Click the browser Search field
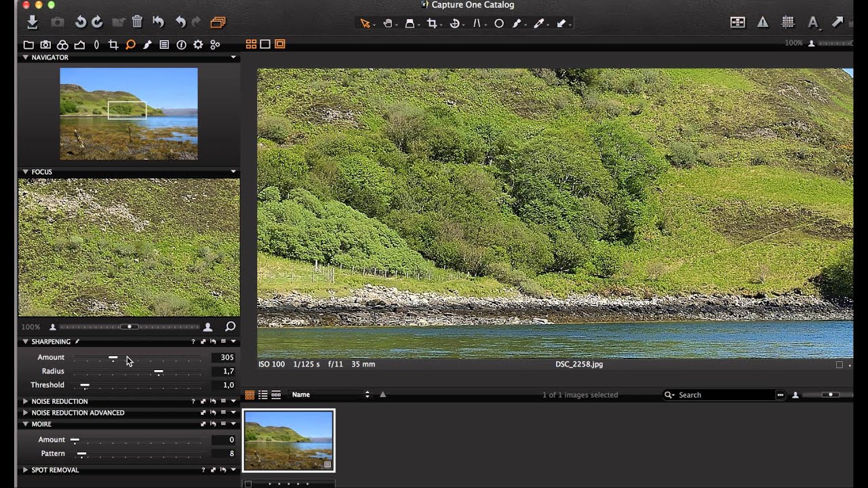 click(724, 394)
